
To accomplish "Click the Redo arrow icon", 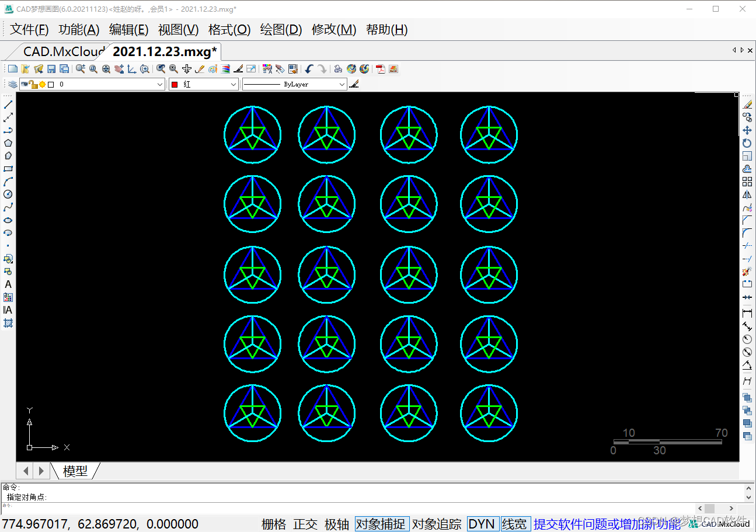I will 322,69.
